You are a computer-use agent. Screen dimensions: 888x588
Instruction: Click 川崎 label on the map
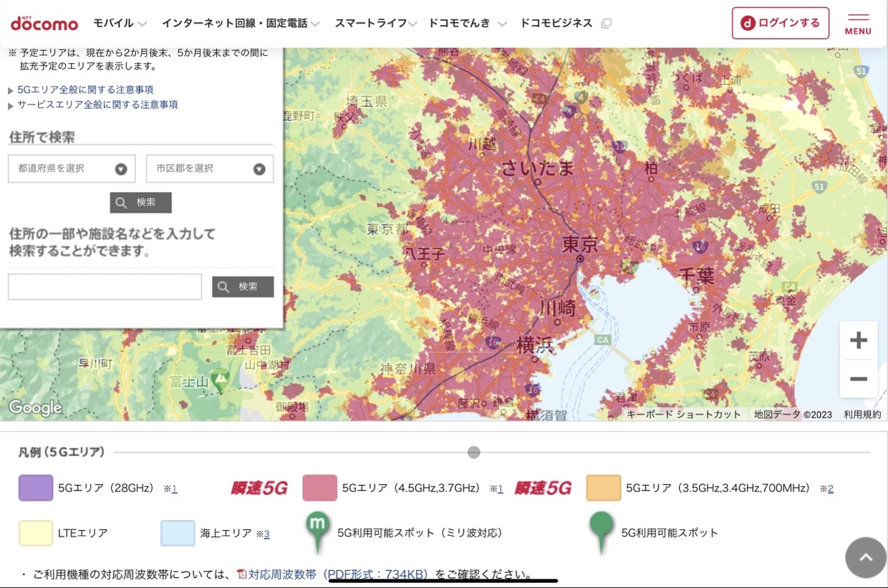(x=557, y=309)
